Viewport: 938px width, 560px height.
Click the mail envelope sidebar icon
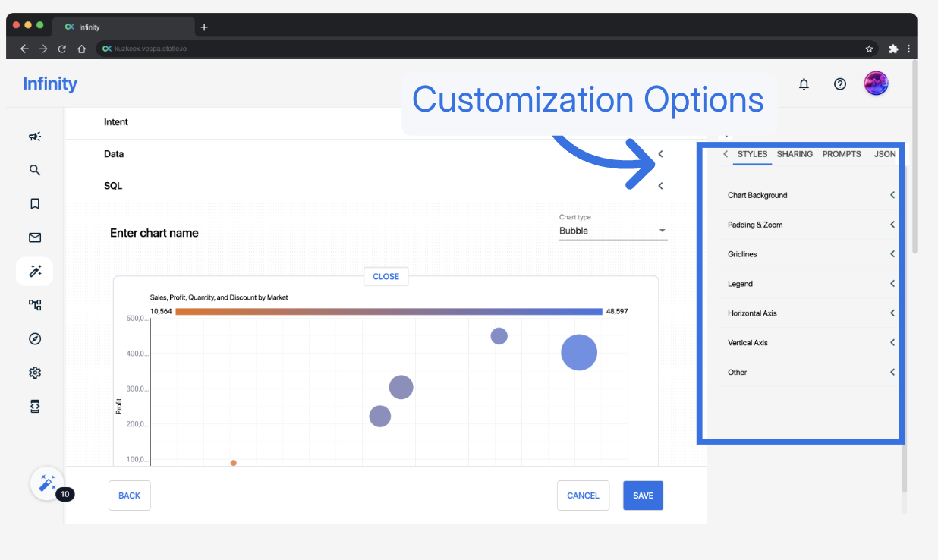[35, 238]
